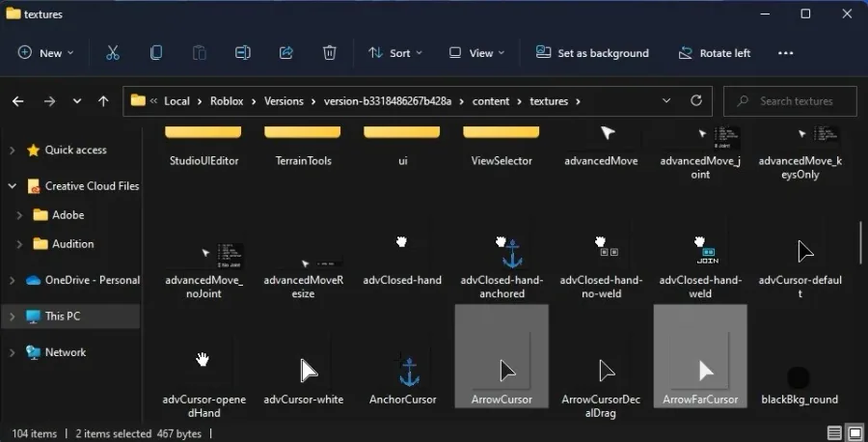Image resolution: width=868 pixels, height=442 pixels.
Task: Select the advClosed-hand file
Action: pos(402,261)
